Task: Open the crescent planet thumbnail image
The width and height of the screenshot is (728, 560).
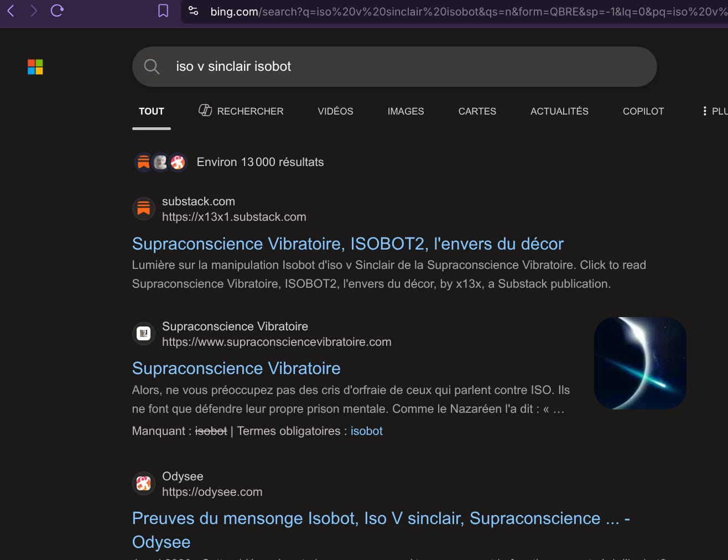Action: click(x=640, y=363)
